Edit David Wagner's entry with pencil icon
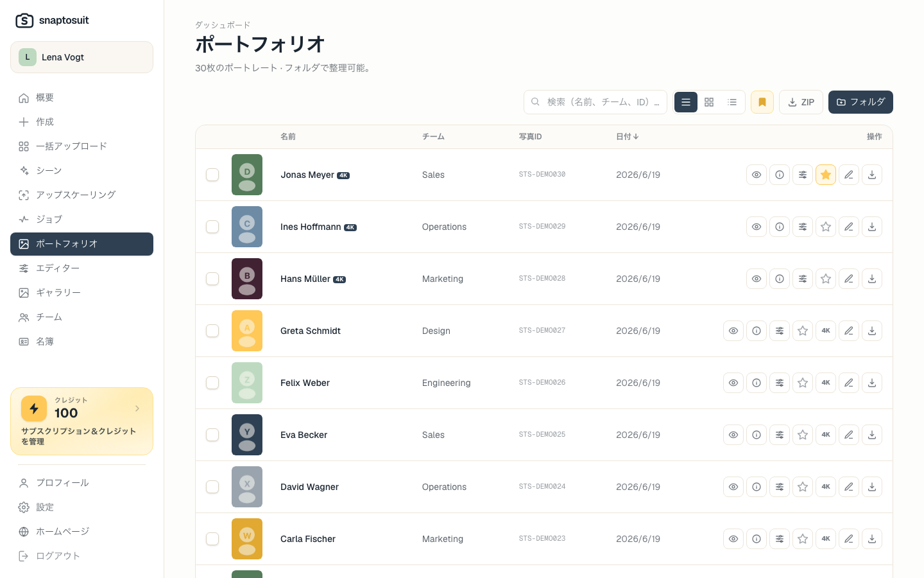The image size is (924, 578). pos(849,487)
